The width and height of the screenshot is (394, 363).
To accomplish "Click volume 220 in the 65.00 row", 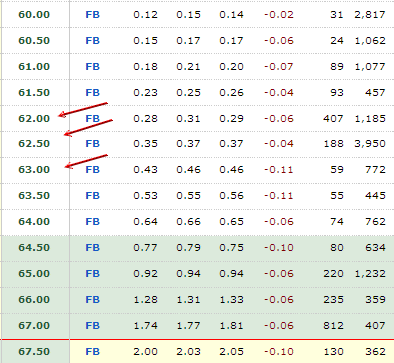I will pyautogui.click(x=333, y=274).
